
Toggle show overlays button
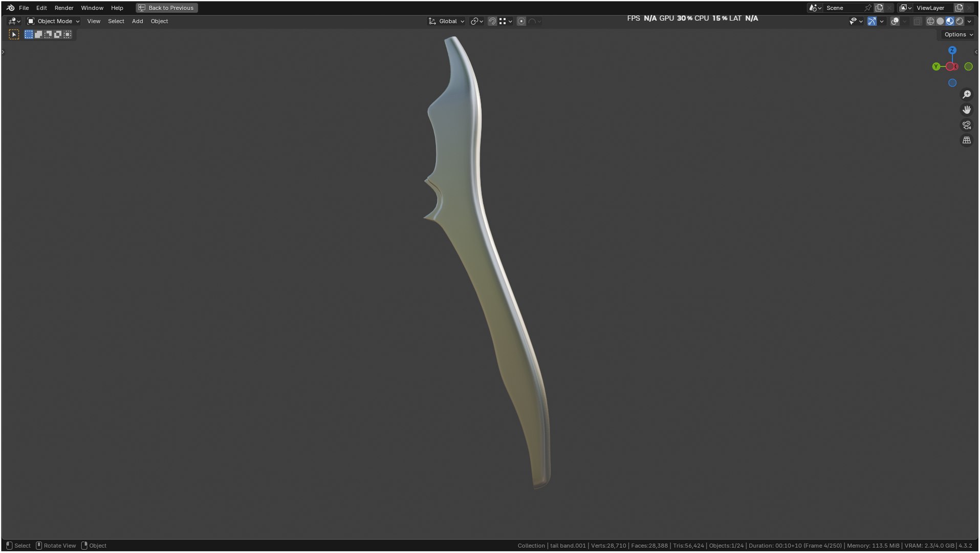[x=895, y=21]
